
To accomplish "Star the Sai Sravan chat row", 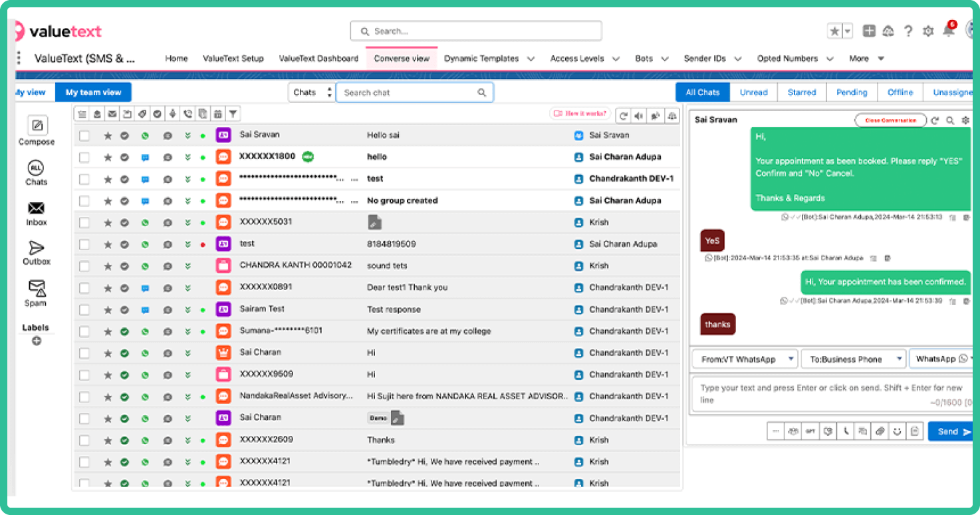I will tap(108, 136).
